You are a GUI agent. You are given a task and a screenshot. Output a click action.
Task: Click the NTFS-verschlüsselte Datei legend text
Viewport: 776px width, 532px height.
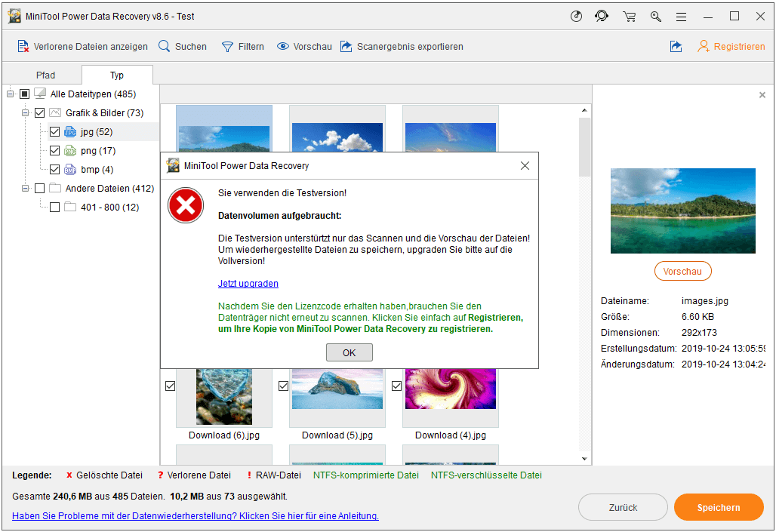coord(486,475)
